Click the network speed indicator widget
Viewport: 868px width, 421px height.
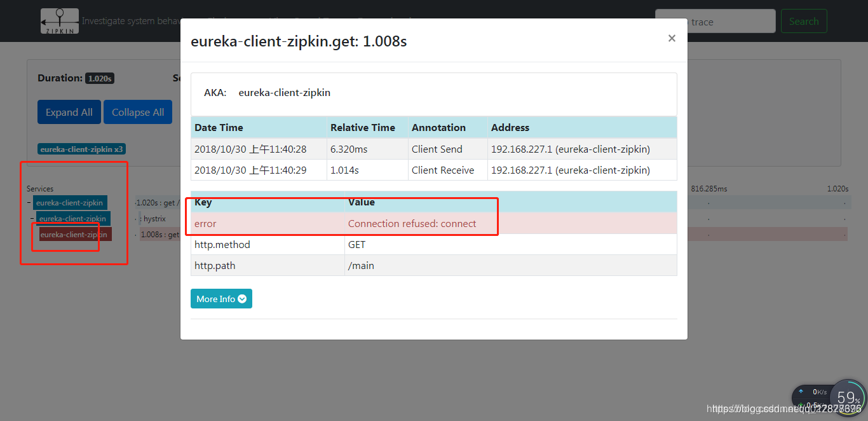[812, 398]
